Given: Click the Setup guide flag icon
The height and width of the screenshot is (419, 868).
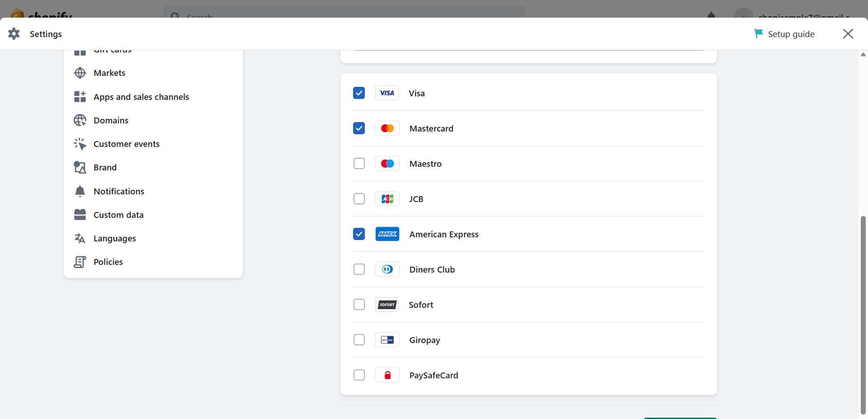Looking at the screenshot, I should [759, 33].
